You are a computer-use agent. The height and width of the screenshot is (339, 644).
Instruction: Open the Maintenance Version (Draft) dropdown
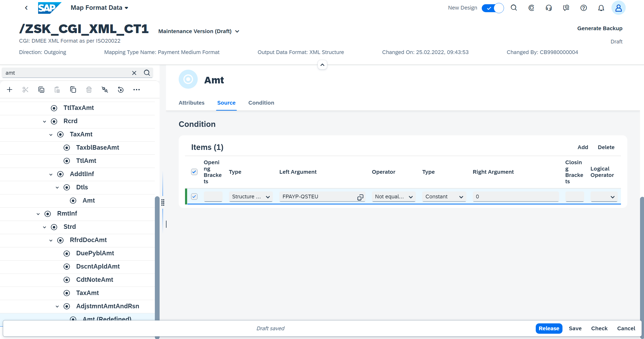coord(199,31)
